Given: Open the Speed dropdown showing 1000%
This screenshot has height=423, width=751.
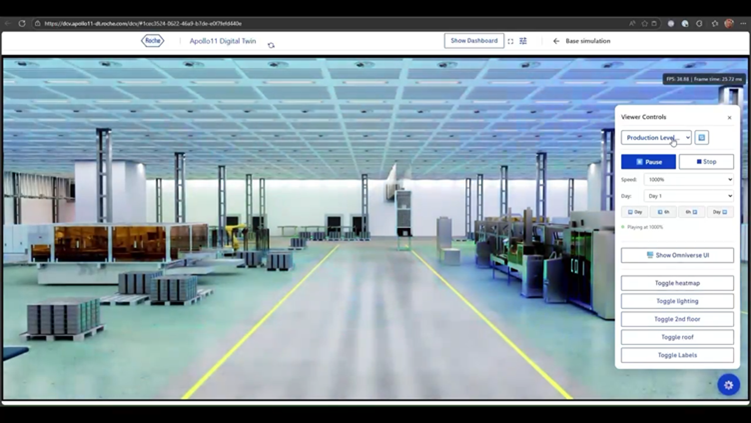Looking at the screenshot, I should 688,179.
